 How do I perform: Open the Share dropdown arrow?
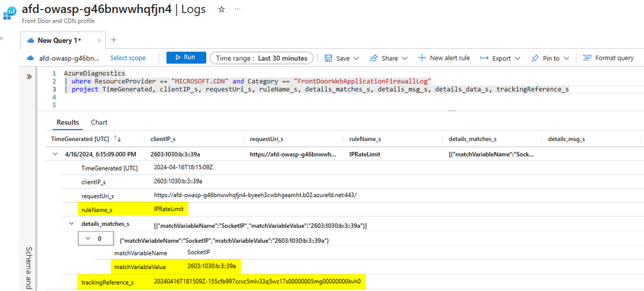pos(405,59)
